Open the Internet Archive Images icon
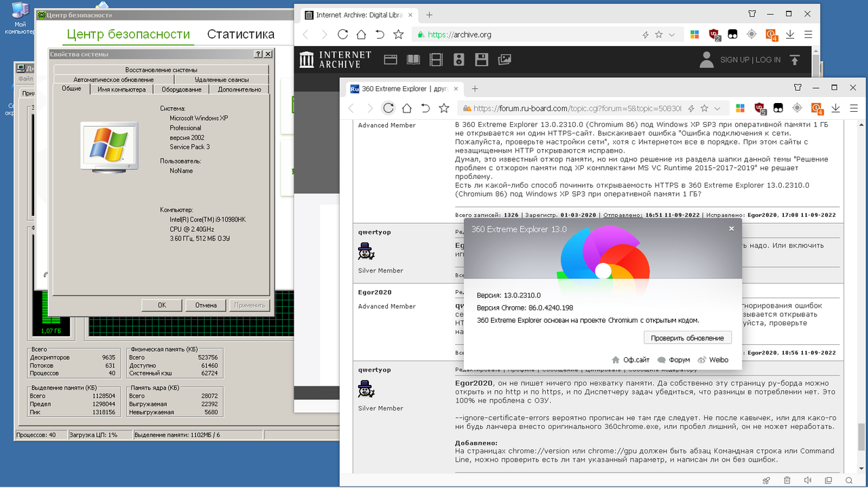This screenshot has height=488, width=868. point(505,60)
